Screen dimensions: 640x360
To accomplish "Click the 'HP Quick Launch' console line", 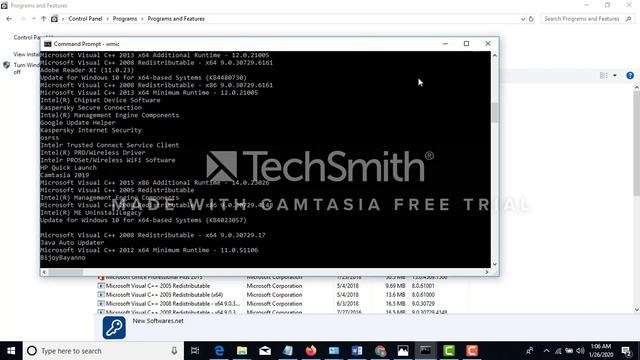I will click(x=68, y=168).
